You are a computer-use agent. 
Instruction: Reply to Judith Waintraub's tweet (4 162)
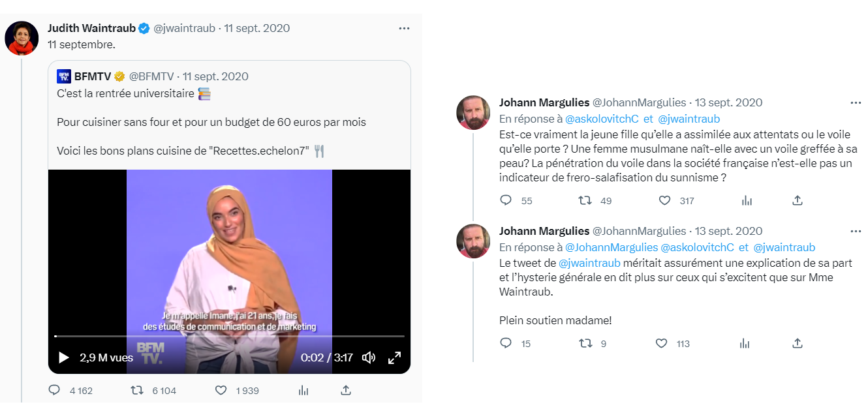(55, 390)
